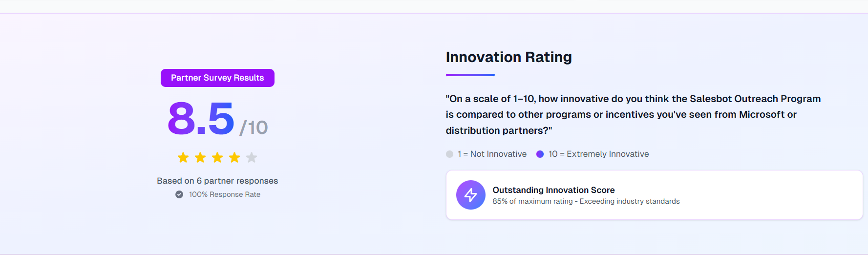This screenshot has height=255, width=868.
Task: Click the 'Based on 6 partner responses' text
Action: coord(217,181)
